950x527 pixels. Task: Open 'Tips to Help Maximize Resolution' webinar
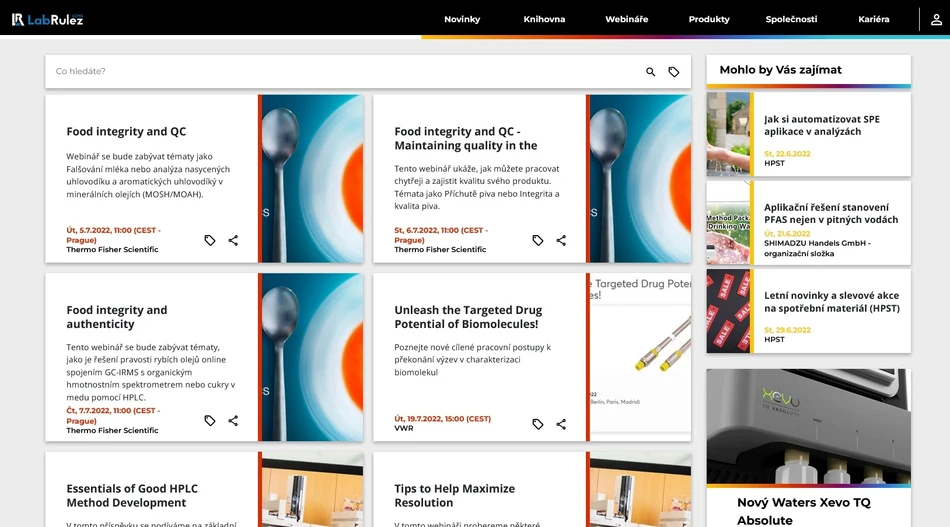[454, 496]
